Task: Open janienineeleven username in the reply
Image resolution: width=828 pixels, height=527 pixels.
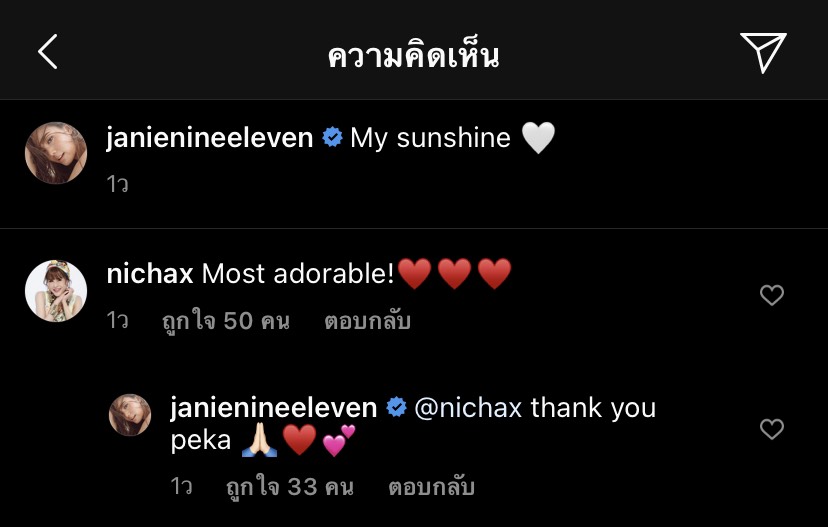Action: pos(274,408)
